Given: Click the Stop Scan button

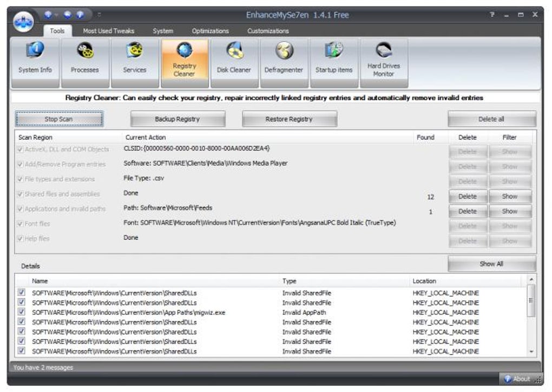Looking at the screenshot, I should click(59, 119).
